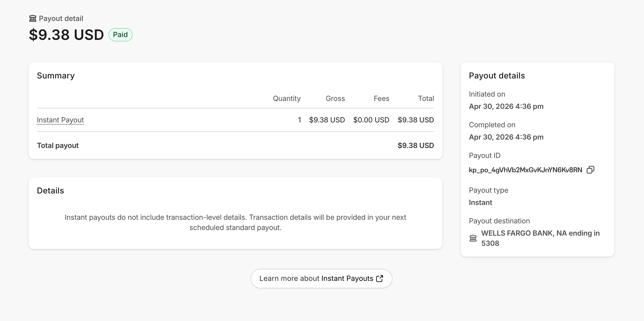Click the Gross column header
The width and height of the screenshot is (644, 321).
click(x=335, y=98)
